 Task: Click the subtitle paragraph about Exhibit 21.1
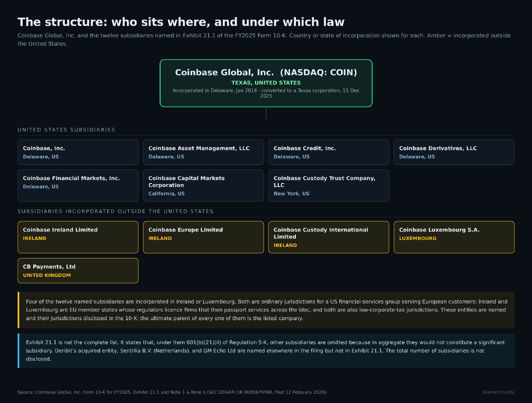[264, 40]
